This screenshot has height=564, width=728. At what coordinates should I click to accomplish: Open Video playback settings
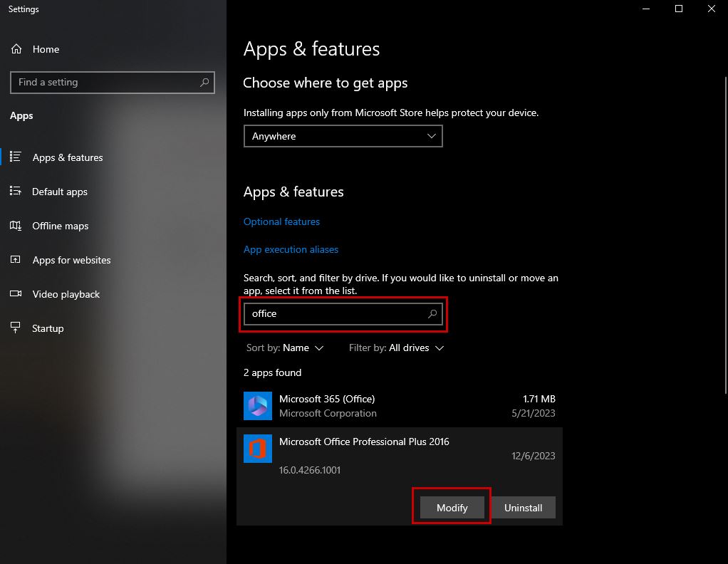[66, 294]
